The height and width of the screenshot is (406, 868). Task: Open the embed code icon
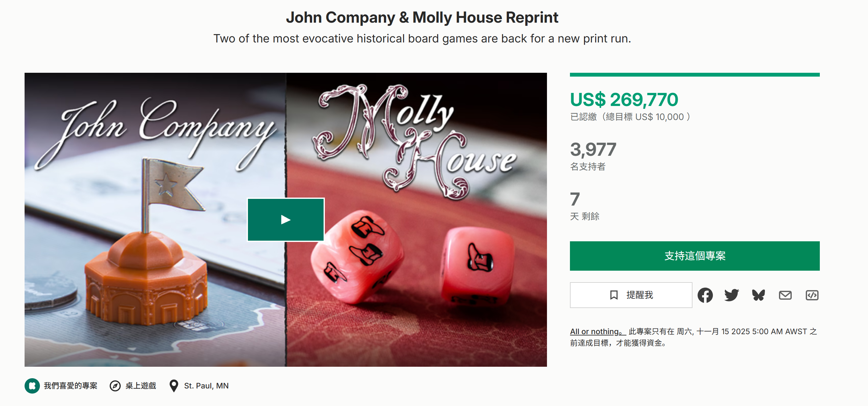pyautogui.click(x=812, y=295)
